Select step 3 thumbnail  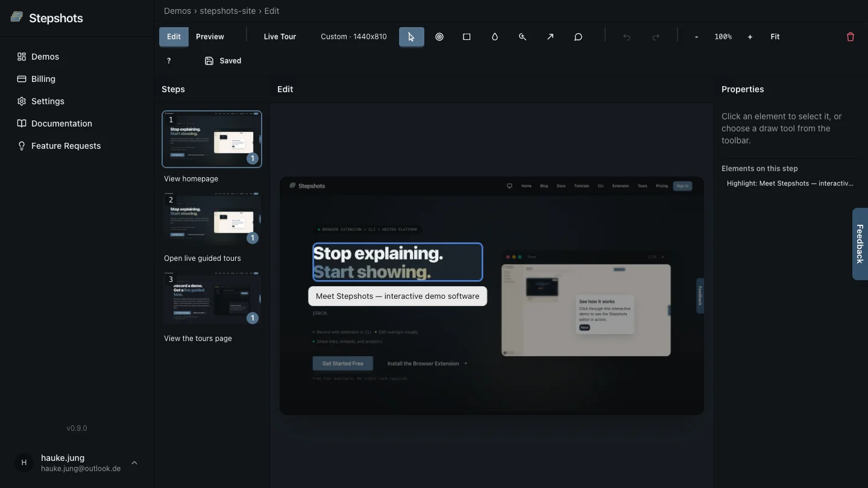pyautogui.click(x=212, y=299)
